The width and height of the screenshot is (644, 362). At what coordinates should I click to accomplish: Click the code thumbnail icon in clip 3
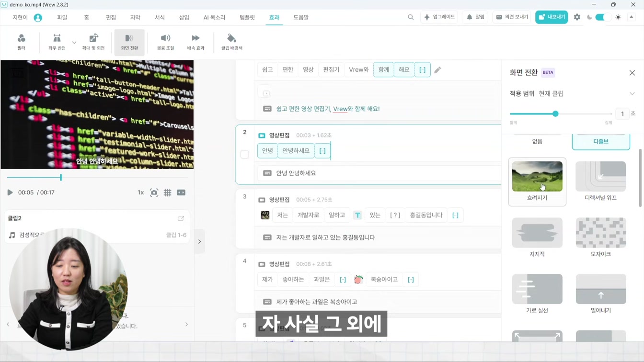265,215
